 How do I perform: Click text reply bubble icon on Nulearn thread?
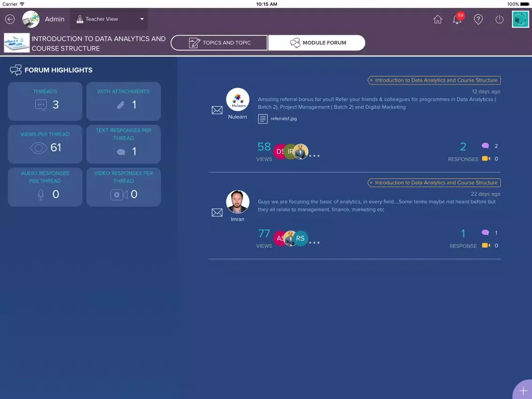[485, 146]
